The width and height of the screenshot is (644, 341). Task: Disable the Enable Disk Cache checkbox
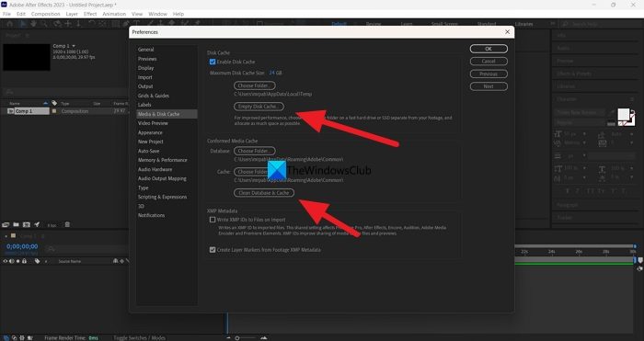click(213, 62)
